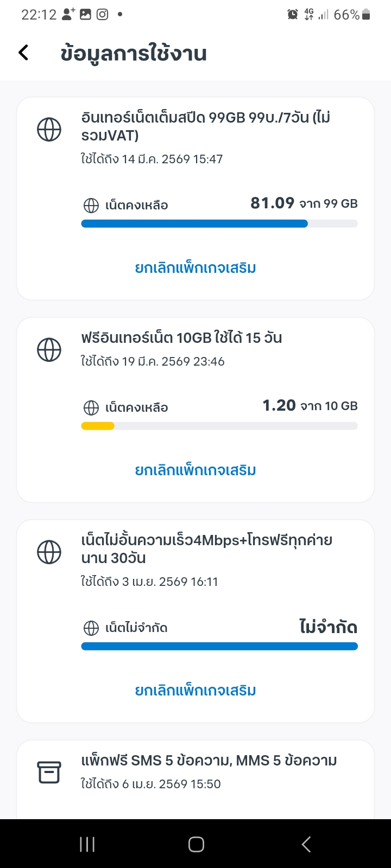Cancel the 99GB 7-day add-on package
This screenshot has height=868, width=391.
[x=195, y=268]
